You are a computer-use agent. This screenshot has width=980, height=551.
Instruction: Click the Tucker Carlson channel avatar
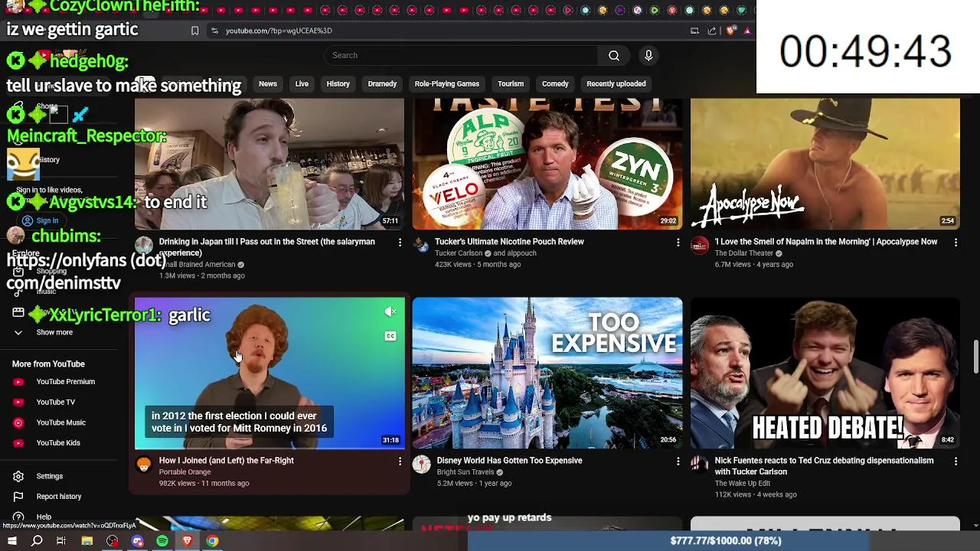(422, 246)
